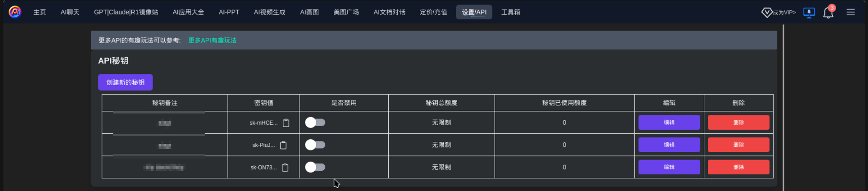Open the 更多API有趣玩法 link
The width and height of the screenshot is (868, 191).
pyautogui.click(x=212, y=41)
